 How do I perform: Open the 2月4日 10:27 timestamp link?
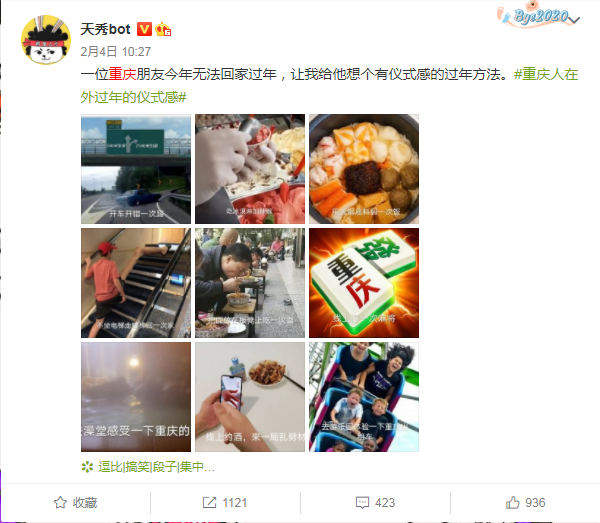coord(116,52)
